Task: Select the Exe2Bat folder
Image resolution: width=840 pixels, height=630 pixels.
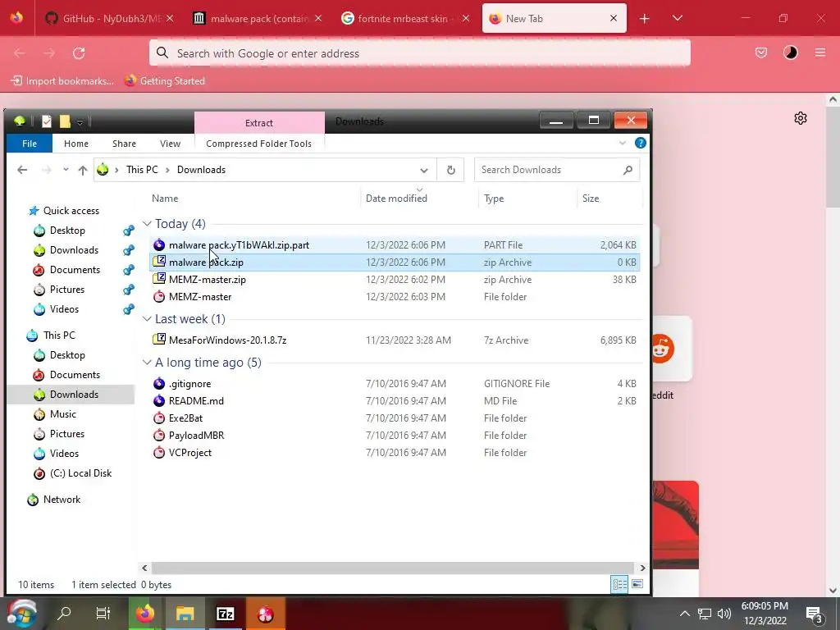Action: coord(395,418)
